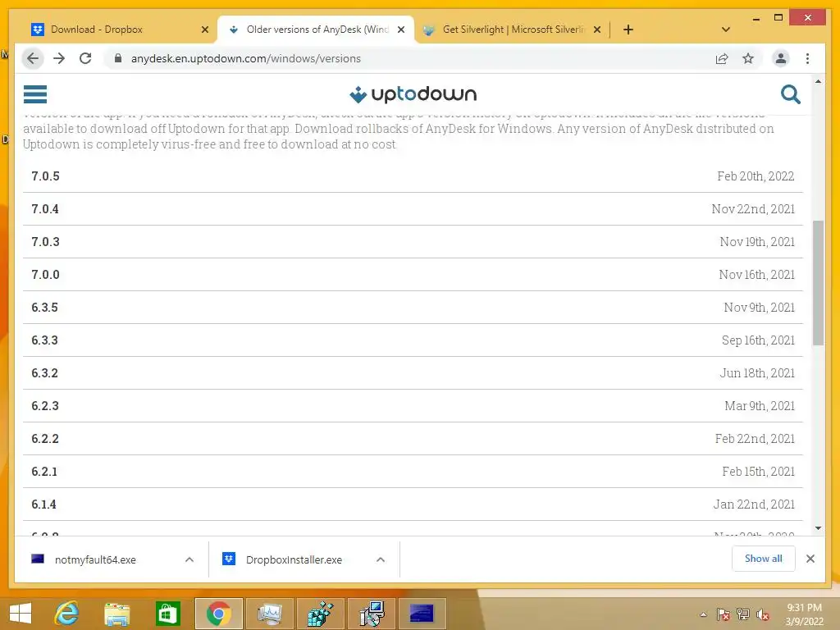
Task: Close the Get Silverlight tab
Action: (597, 30)
